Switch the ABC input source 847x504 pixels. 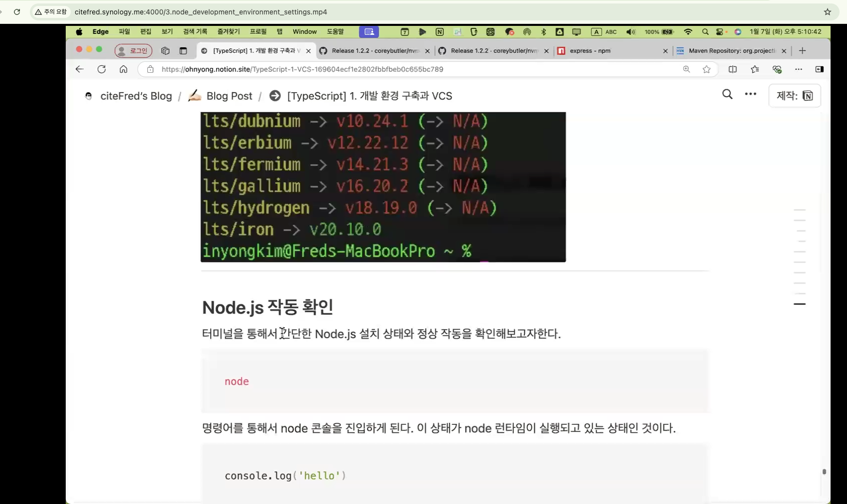coord(604,32)
